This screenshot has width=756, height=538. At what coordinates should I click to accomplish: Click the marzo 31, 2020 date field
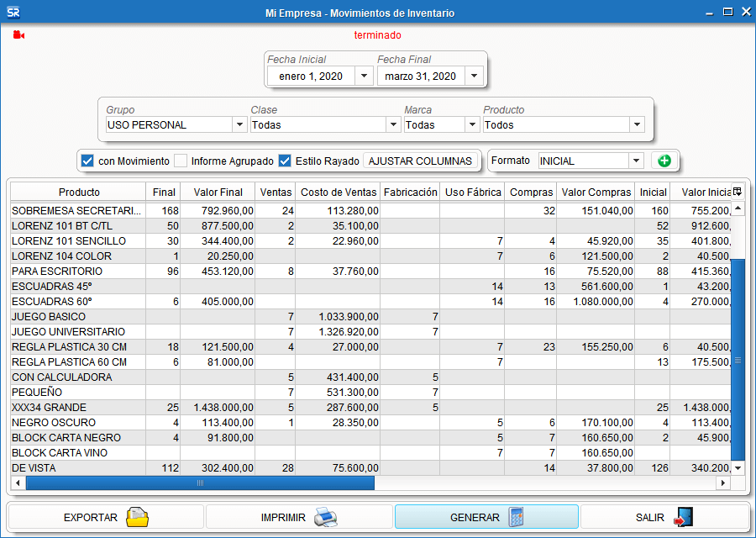tap(421, 76)
